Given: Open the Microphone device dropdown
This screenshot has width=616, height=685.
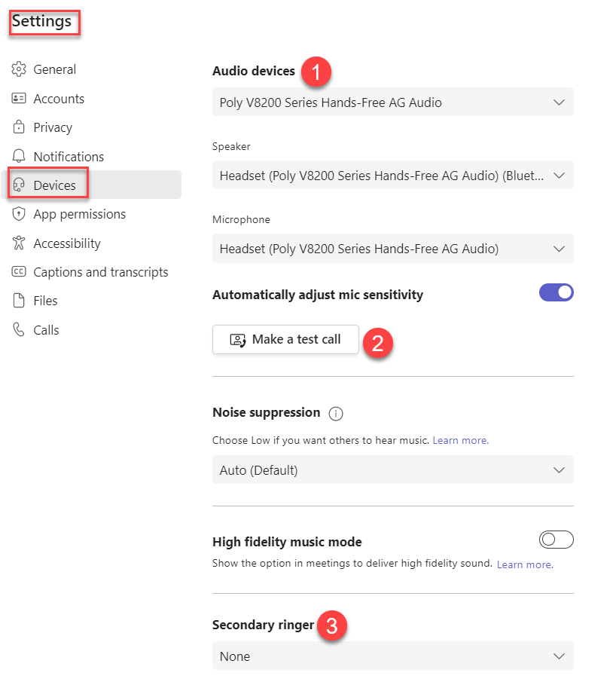Looking at the screenshot, I should (392, 249).
